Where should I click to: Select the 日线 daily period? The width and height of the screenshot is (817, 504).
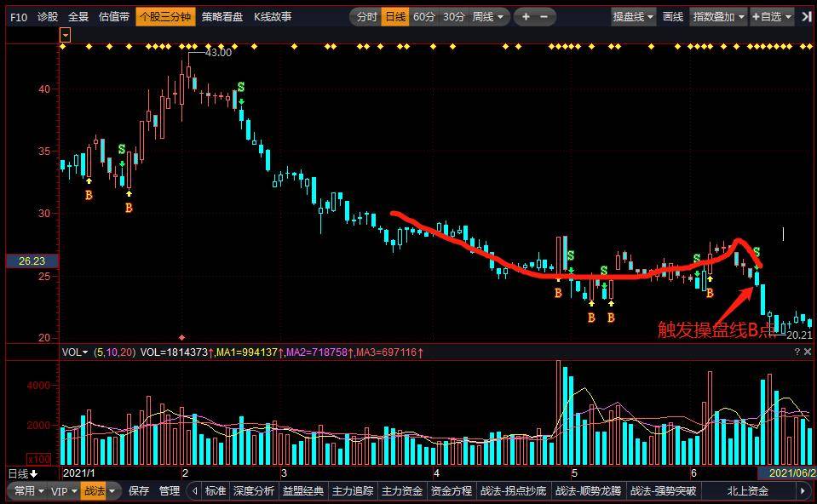click(395, 17)
